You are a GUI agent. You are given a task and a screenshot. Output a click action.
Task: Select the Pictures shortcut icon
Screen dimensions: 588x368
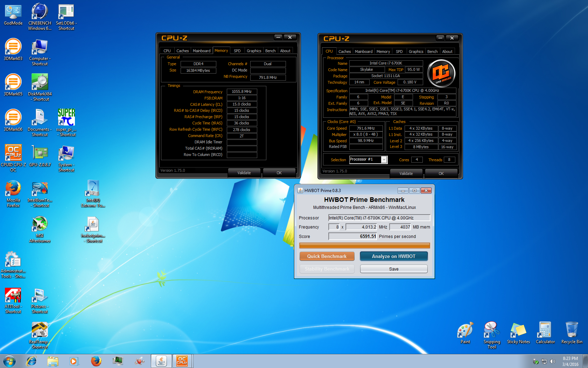(x=40, y=300)
